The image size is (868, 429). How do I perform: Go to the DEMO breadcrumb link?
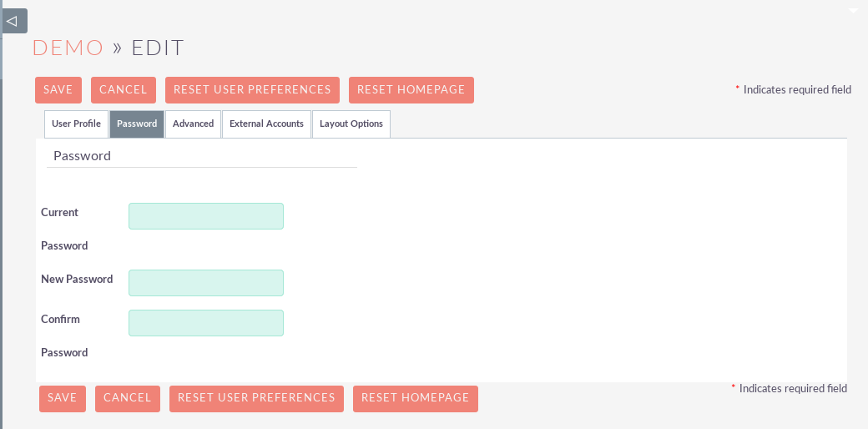(x=68, y=48)
